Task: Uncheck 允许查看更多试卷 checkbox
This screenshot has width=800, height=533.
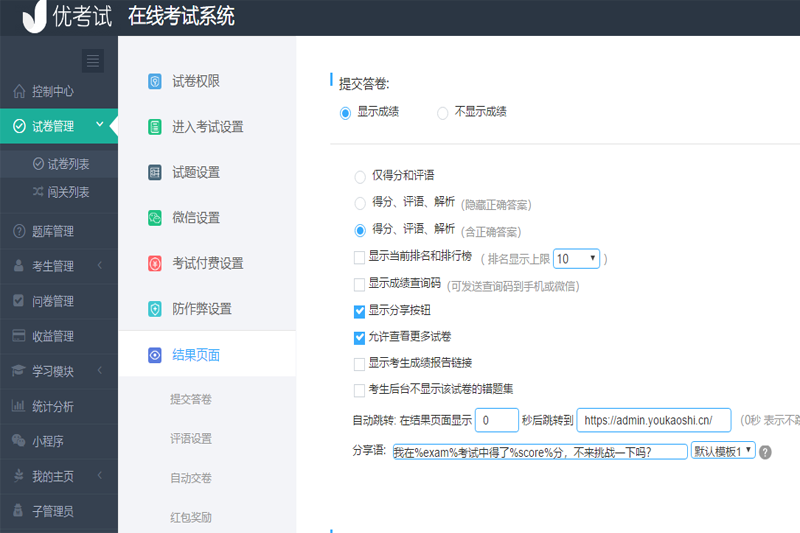Action: 360,337
